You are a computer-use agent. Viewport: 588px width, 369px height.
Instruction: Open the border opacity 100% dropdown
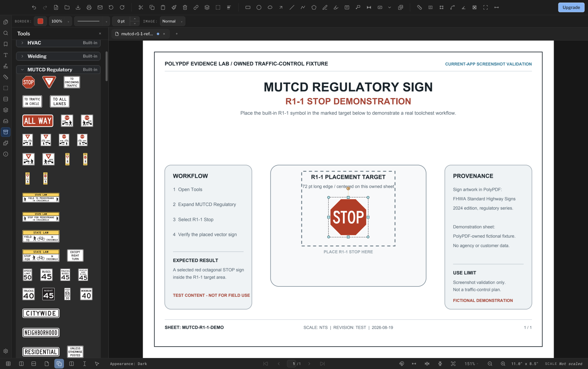click(x=60, y=21)
